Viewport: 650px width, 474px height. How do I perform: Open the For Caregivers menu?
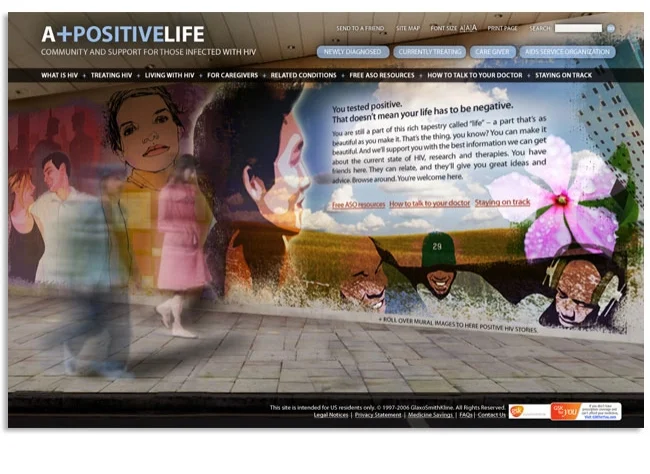(232, 75)
